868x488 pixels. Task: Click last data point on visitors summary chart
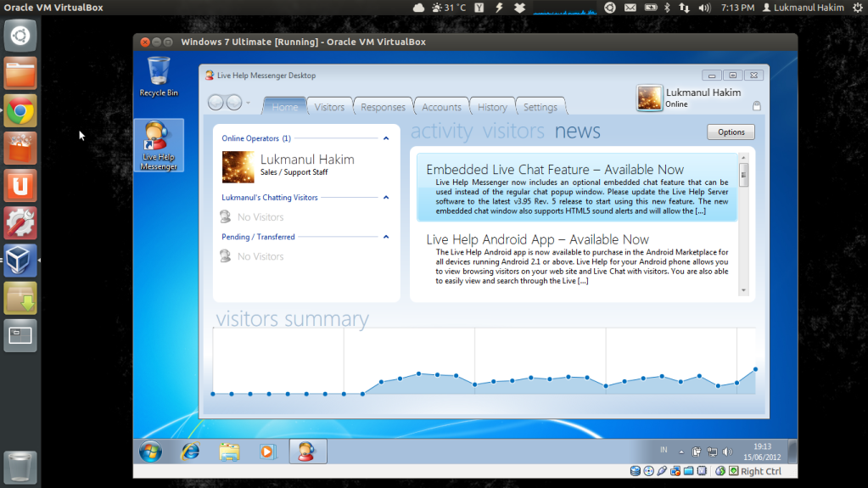(755, 369)
